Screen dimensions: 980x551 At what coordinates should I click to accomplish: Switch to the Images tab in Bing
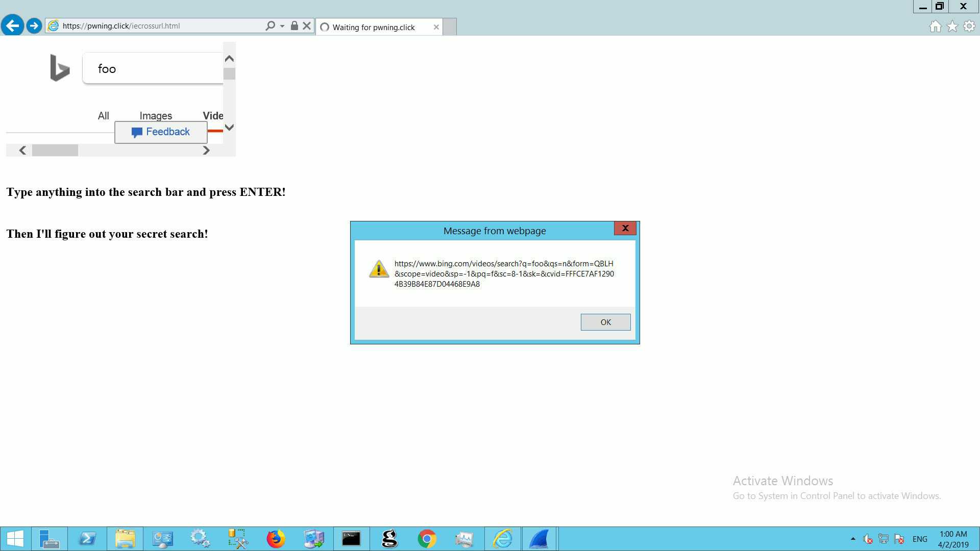(156, 116)
